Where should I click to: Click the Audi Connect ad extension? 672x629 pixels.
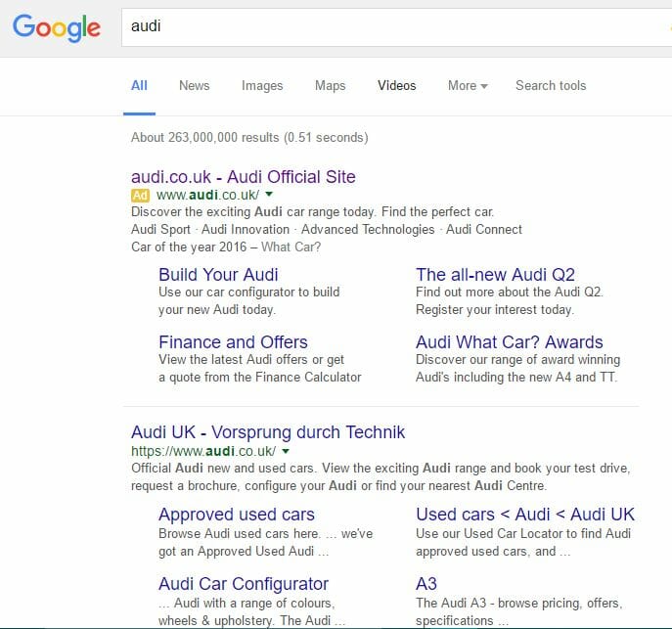[484, 230]
